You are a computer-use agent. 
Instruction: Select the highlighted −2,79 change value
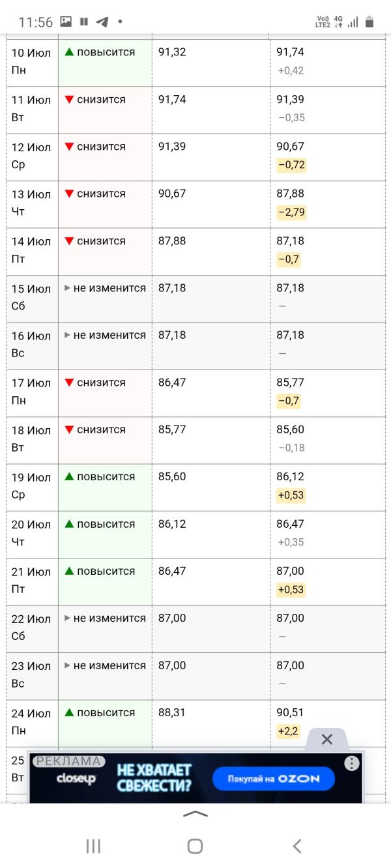291,212
